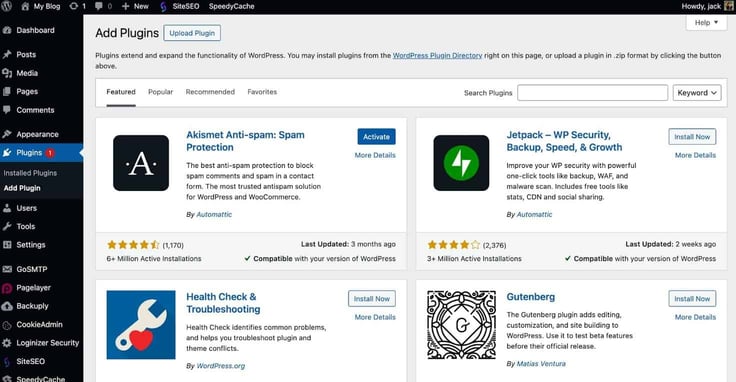Viewport: 736px width, 382px height.
Task: Expand the Help dropdown
Action: point(706,23)
